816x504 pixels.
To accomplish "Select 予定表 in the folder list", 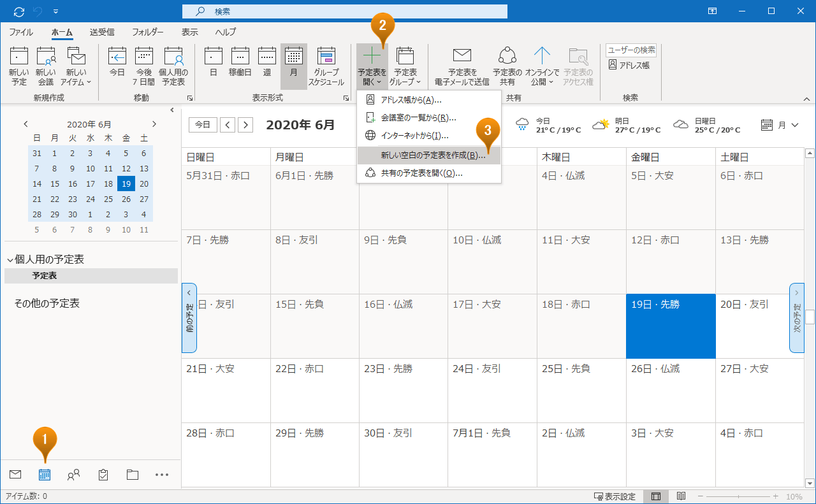I will pos(91,276).
